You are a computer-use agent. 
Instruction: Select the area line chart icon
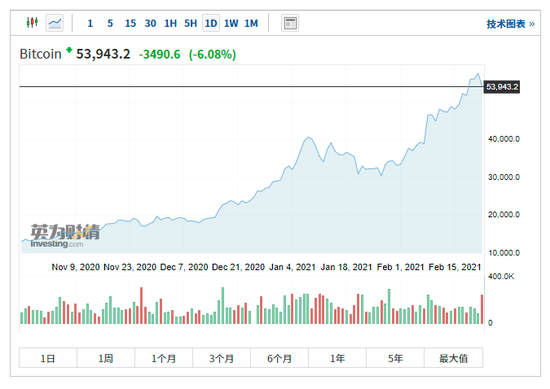click(55, 23)
